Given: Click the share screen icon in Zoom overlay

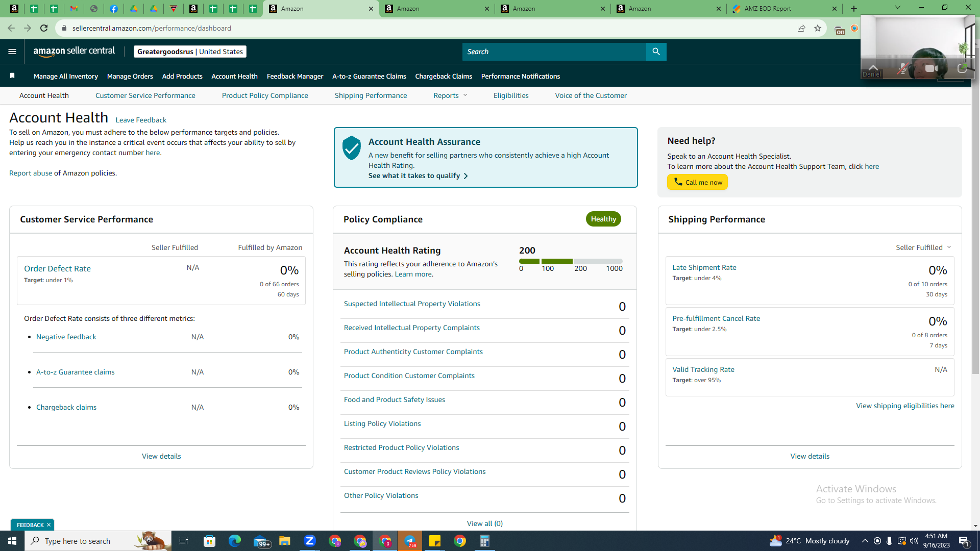Looking at the screenshot, I should [962, 68].
